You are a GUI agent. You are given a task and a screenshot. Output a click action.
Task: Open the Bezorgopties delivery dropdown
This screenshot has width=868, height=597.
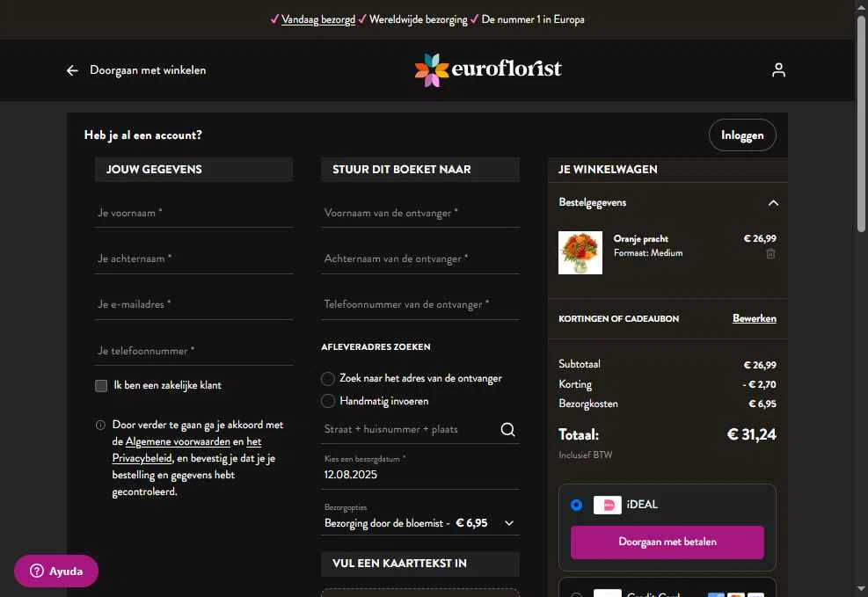pos(419,523)
